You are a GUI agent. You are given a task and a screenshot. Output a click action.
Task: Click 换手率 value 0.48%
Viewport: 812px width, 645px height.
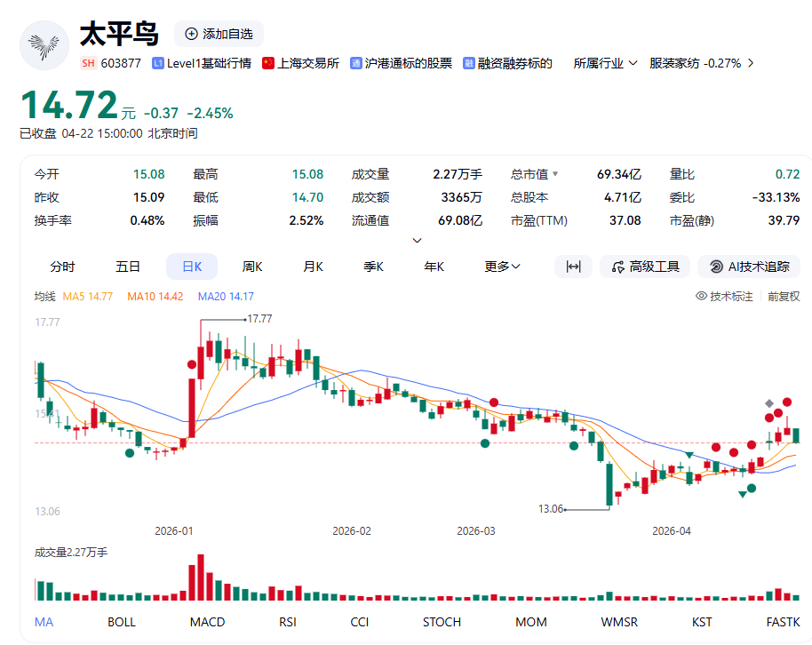click(147, 220)
